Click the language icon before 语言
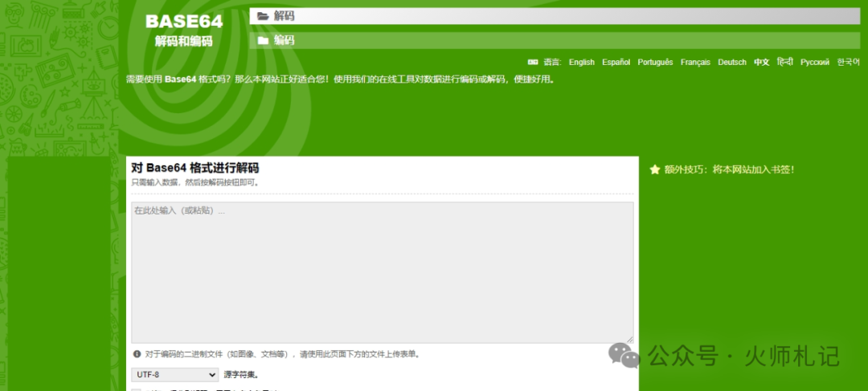 click(x=533, y=62)
